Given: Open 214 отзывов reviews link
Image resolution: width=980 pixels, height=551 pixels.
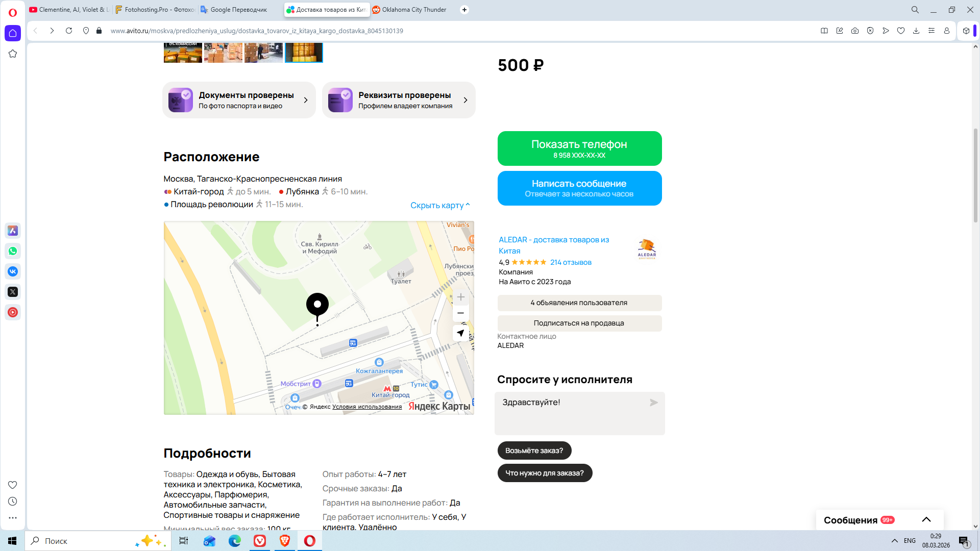Looking at the screenshot, I should coord(571,262).
